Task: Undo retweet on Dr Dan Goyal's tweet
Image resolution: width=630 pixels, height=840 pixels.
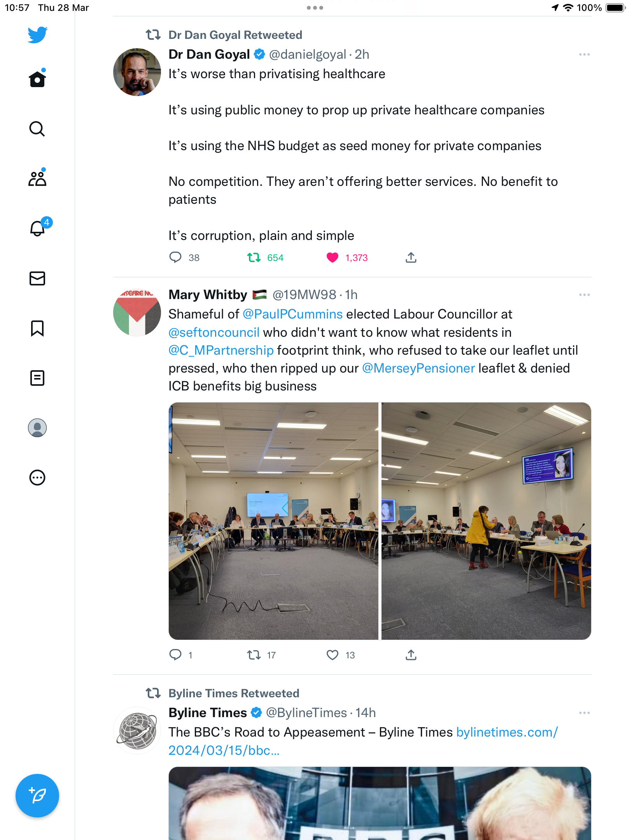Action: [254, 257]
